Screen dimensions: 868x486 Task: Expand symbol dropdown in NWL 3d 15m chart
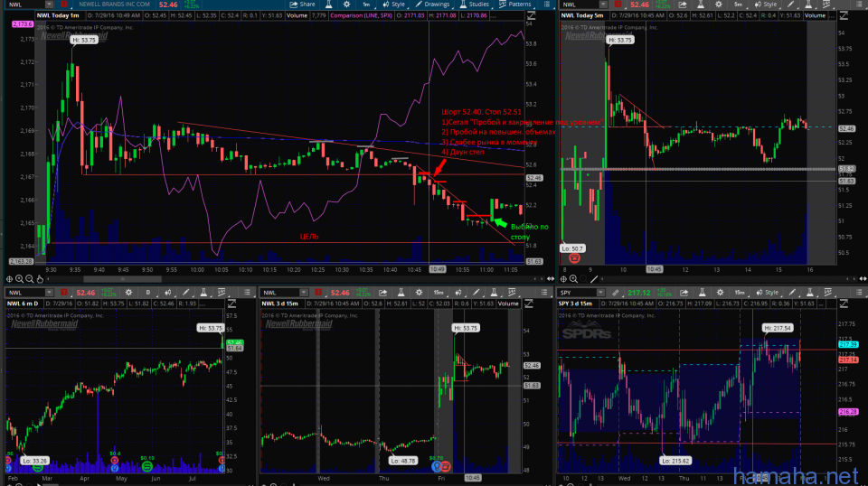click(304, 293)
